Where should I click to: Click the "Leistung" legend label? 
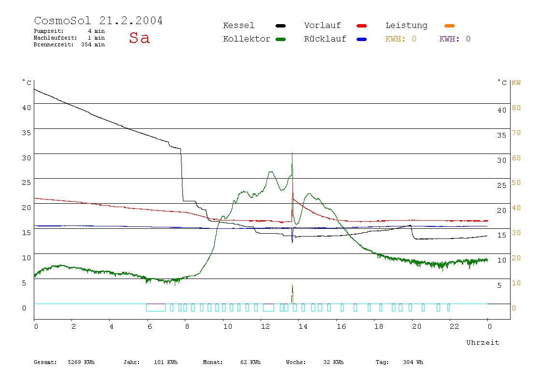(406, 26)
